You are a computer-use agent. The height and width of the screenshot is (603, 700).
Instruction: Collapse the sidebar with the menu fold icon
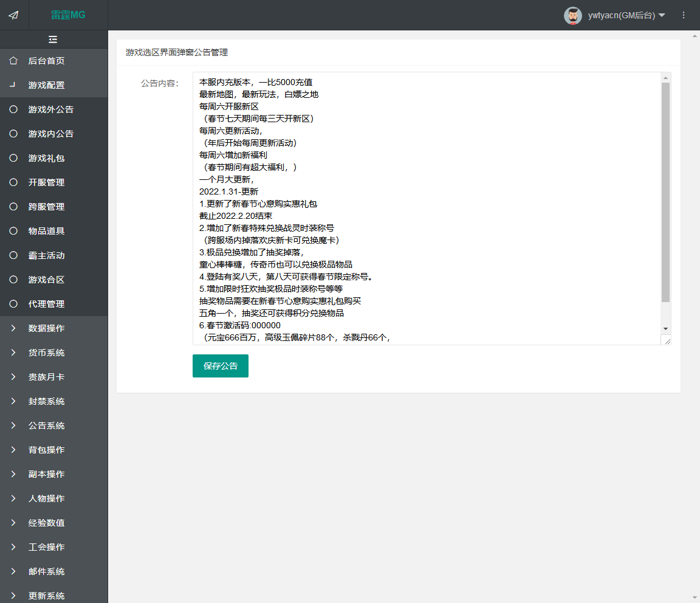[x=53, y=40]
